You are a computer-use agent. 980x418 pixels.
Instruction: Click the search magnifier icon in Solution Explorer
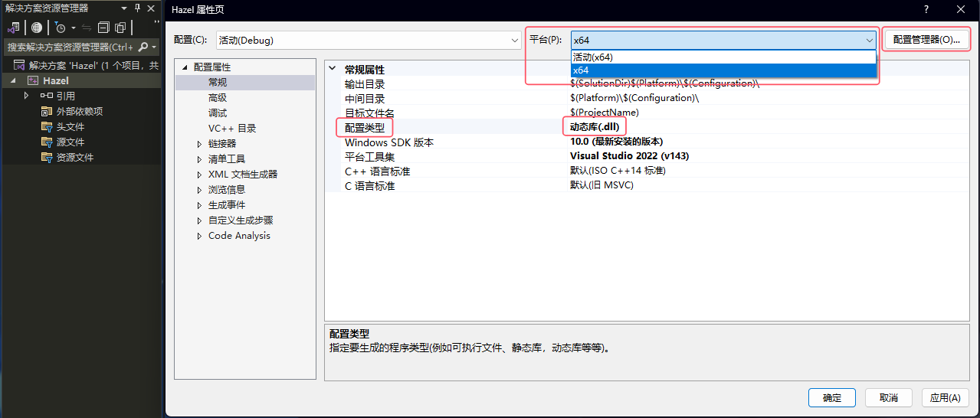(143, 47)
